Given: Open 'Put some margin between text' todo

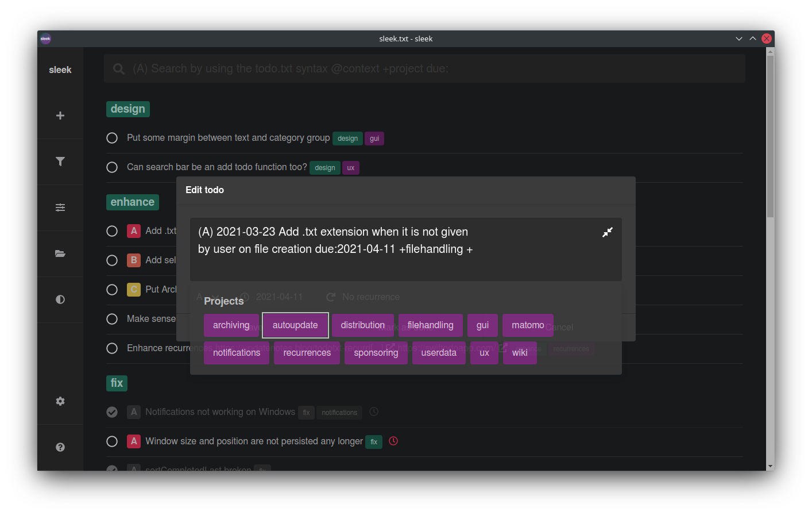Looking at the screenshot, I should tap(229, 138).
